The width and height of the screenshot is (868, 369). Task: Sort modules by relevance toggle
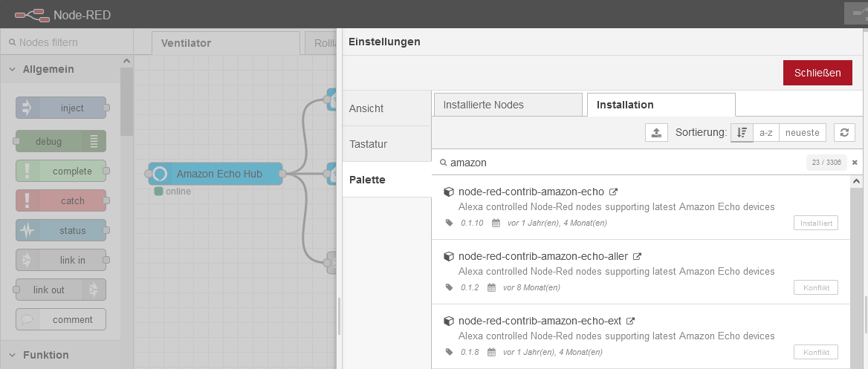742,133
